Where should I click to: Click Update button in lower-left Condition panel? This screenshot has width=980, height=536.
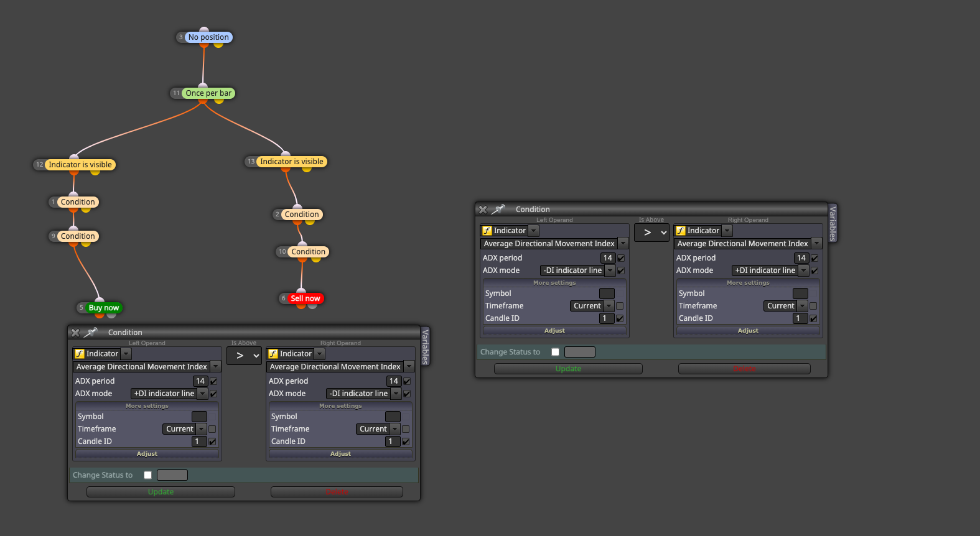point(161,492)
